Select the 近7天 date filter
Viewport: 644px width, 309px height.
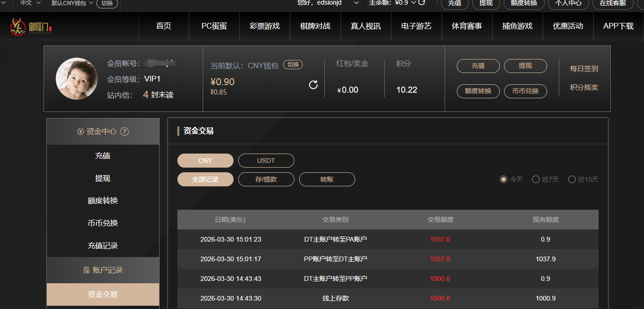click(x=536, y=179)
